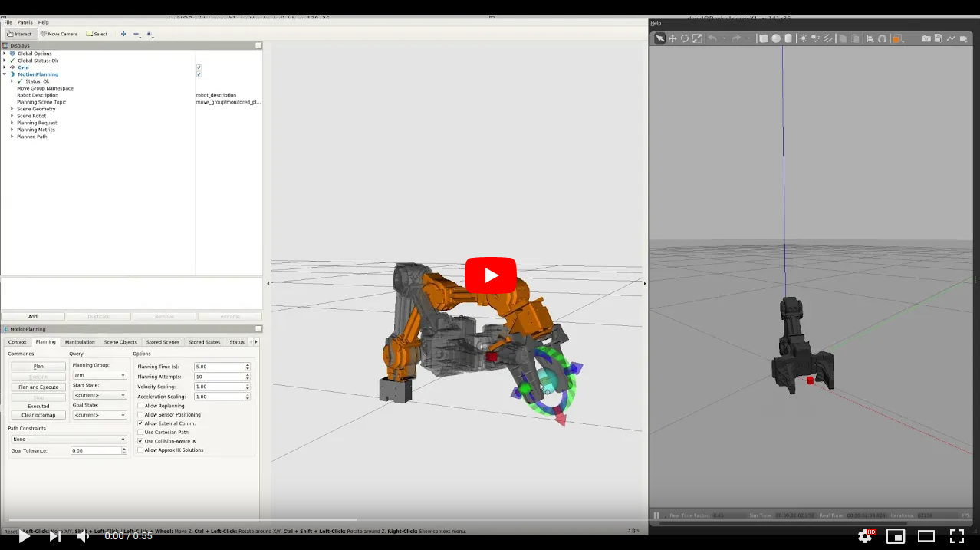Click the blue plus add-tool icon
The image size is (980, 550).
(x=123, y=34)
